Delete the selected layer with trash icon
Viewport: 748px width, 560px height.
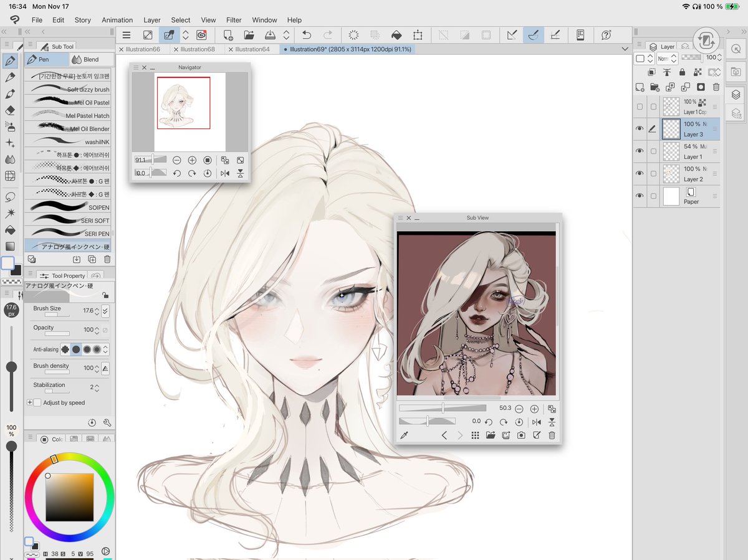pyautogui.click(x=716, y=87)
